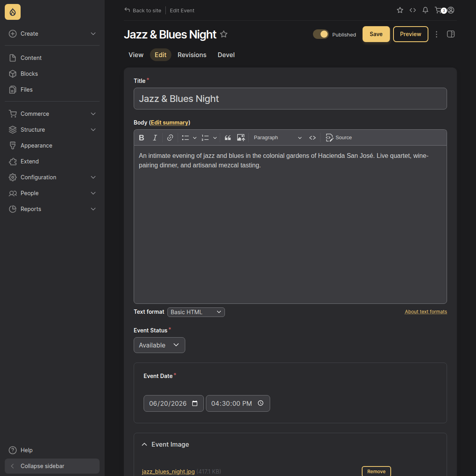Open the shopping cart
Image resolution: width=476 pixels, height=476 pixels.
pyautogui.click(x=439, y=10)
